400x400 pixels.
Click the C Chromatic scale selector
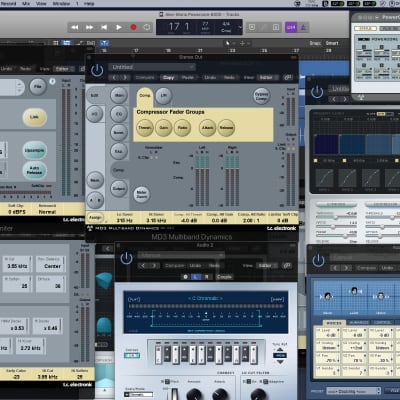click(x=205, y=298)
